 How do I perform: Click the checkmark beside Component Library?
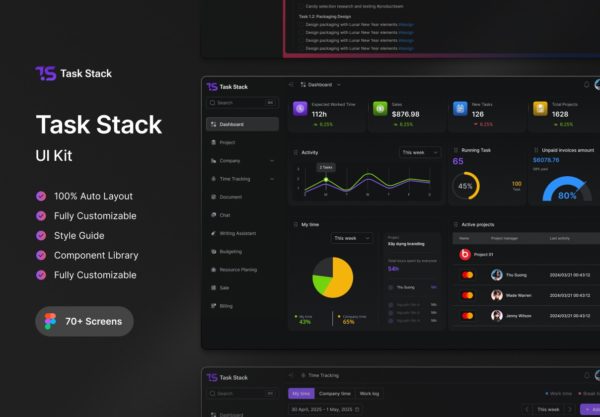41,255
